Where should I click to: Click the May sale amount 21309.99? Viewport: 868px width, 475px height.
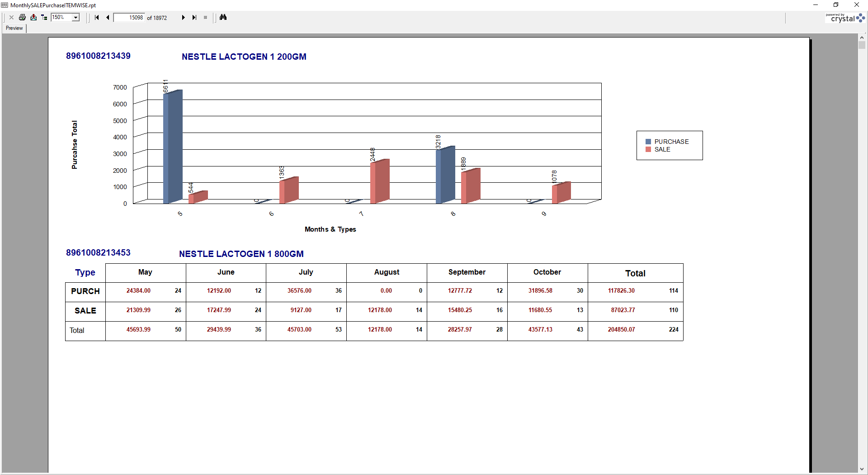click(x=138, y=310)
